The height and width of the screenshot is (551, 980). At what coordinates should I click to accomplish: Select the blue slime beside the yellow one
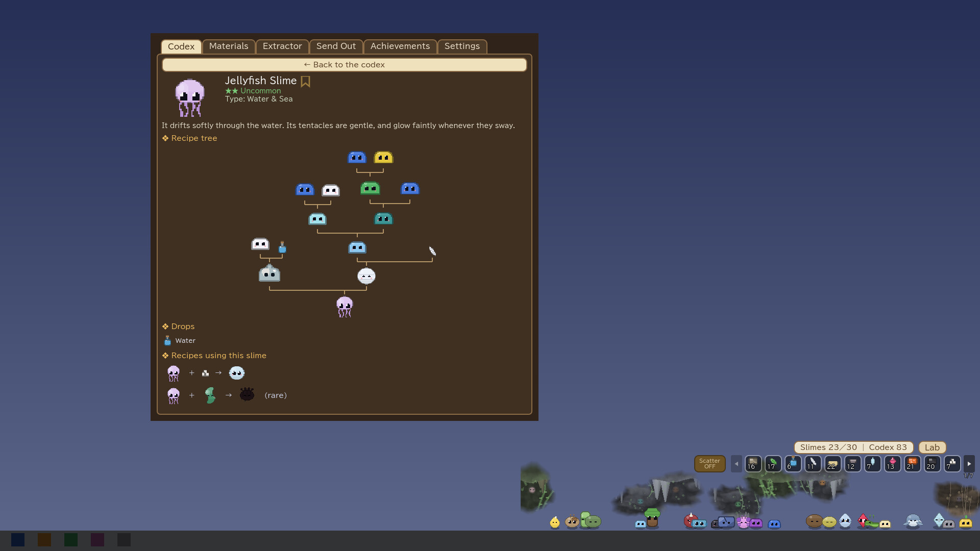coord(357,157)
